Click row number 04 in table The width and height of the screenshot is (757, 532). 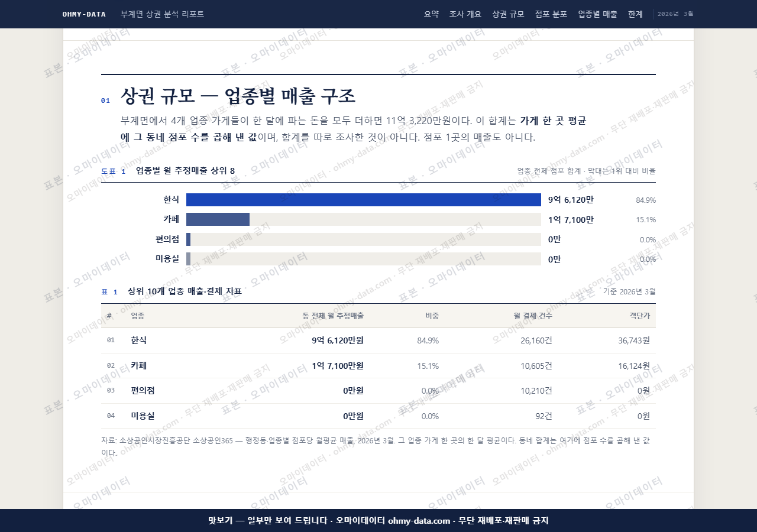coord(111,416)
